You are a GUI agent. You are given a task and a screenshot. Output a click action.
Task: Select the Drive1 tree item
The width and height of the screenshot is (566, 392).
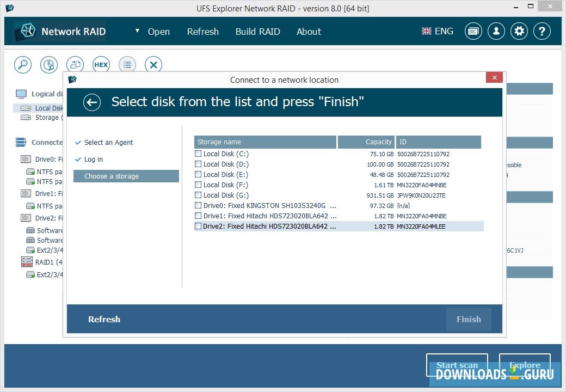pyautogui.click(x=41, y=193)
